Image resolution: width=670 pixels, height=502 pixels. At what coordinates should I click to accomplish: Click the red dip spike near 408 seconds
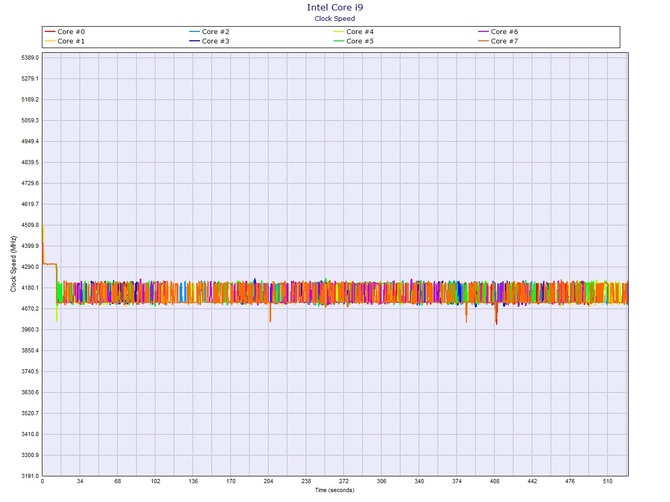point(496,315)
